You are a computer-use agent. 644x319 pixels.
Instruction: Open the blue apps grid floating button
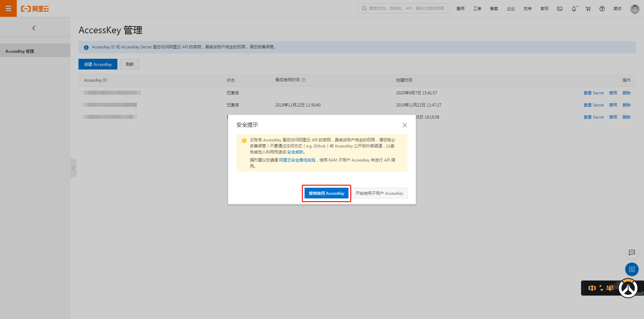[632, 269]
